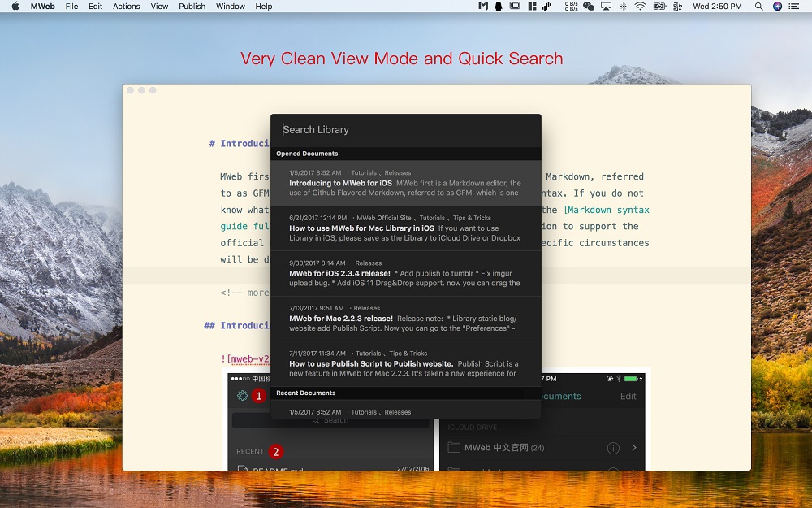Choose 'How to use Publish Script' result
812x508 pixels.
coord(405,363)
